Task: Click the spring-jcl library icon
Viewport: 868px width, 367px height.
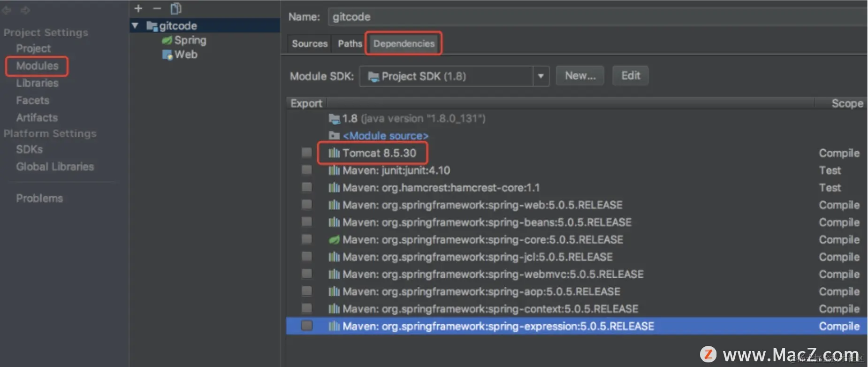Action: pyautogui.click(x=334, y=257)
